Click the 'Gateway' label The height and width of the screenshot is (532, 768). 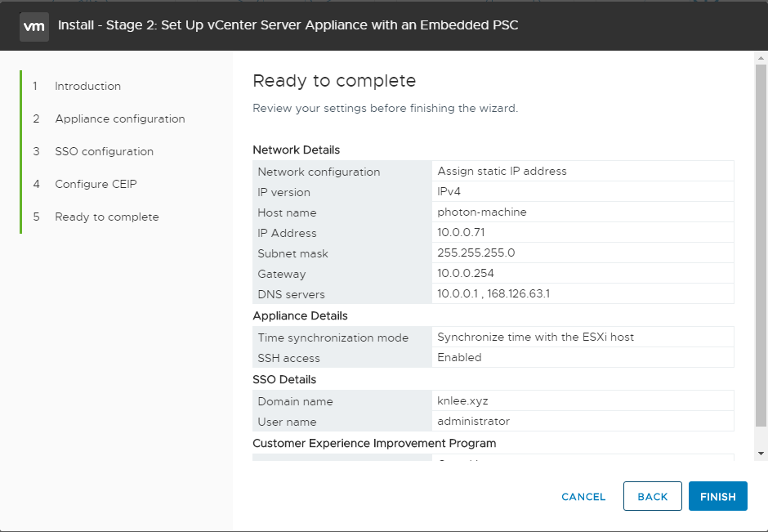[282, 275]
